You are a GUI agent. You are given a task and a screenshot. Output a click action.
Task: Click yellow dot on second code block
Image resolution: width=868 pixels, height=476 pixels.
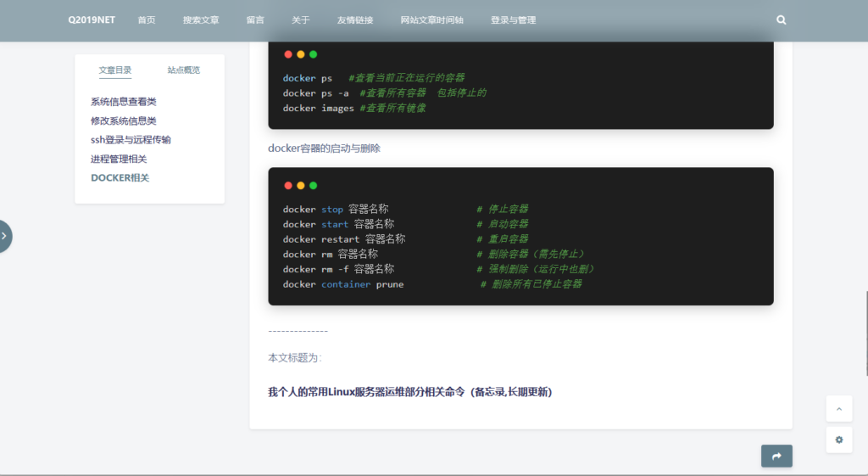300,185
